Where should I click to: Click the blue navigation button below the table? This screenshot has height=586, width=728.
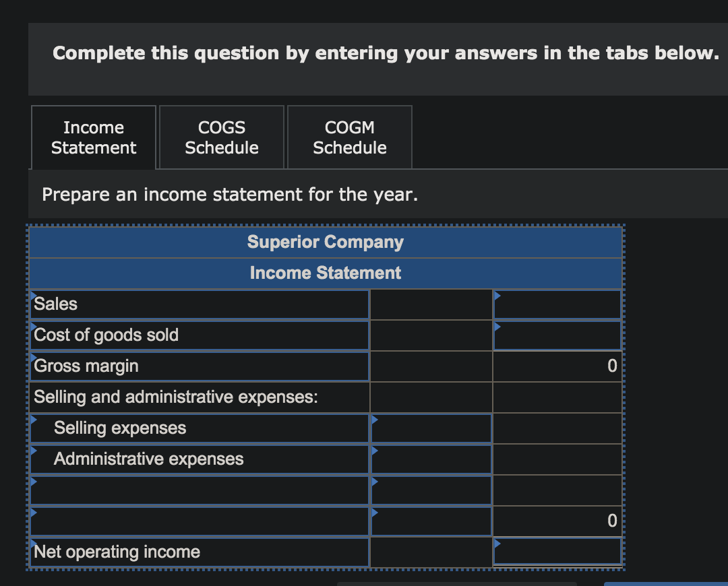[667, 583]
